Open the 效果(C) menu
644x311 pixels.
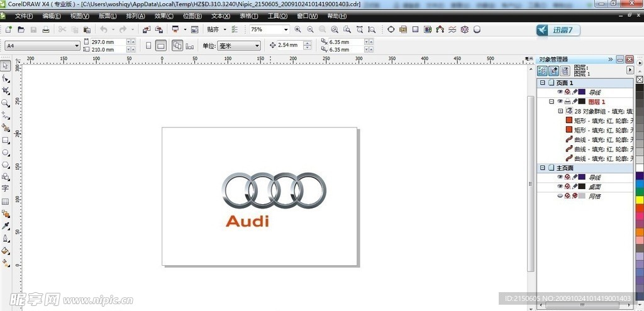tap(164, 16)
